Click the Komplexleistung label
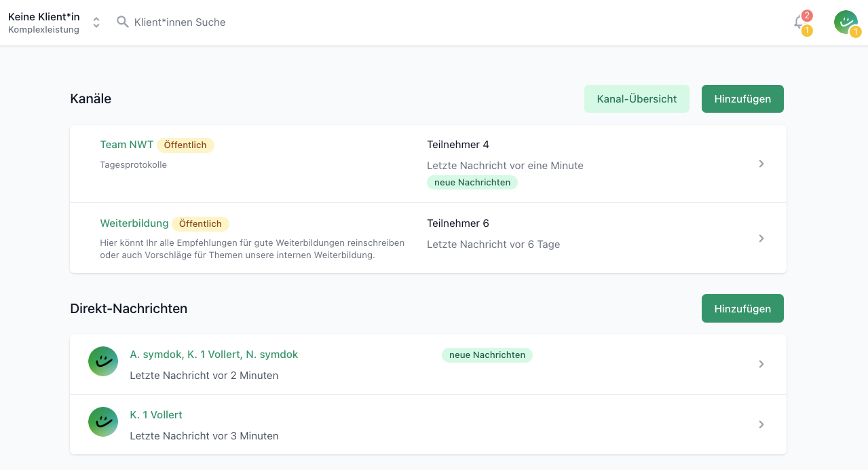This screenshot has width=868, height=470. click(x=43, y=30)
